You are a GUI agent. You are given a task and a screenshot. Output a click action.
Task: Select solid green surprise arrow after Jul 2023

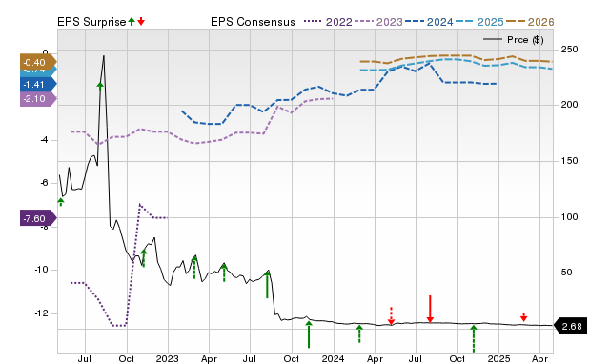[x=267, y=285]
